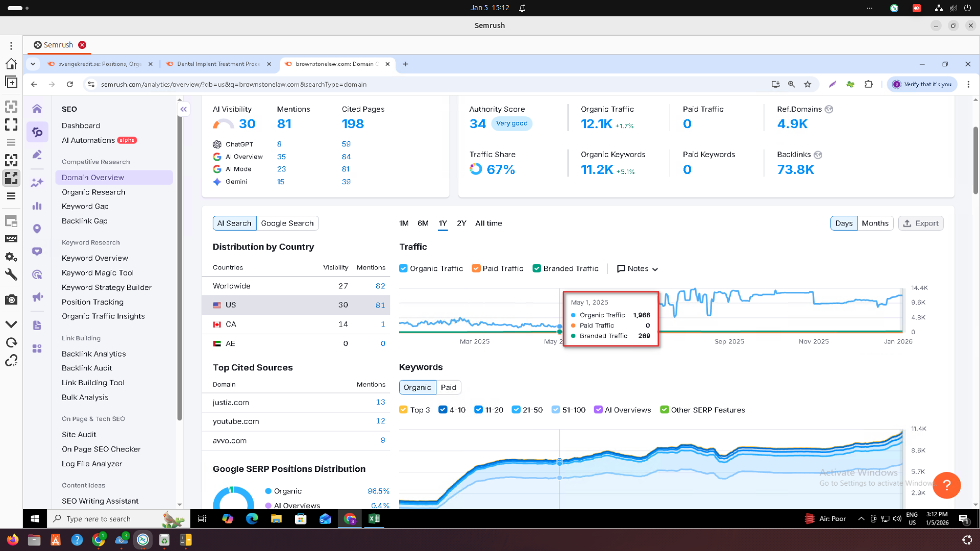This screenshot has height=551, width=980.
Task: Toggle the Branded Traffic checkbox
Action: [x=536, y=268]
